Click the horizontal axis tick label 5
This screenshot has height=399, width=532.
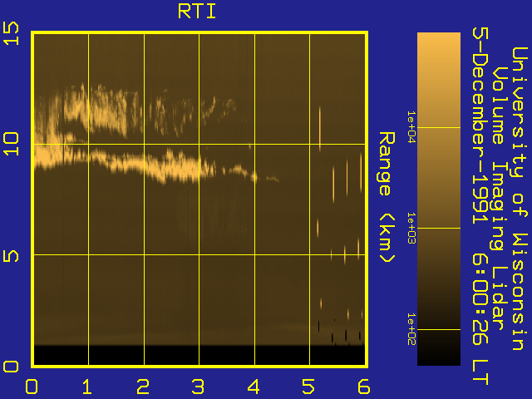tap(308, 387)
